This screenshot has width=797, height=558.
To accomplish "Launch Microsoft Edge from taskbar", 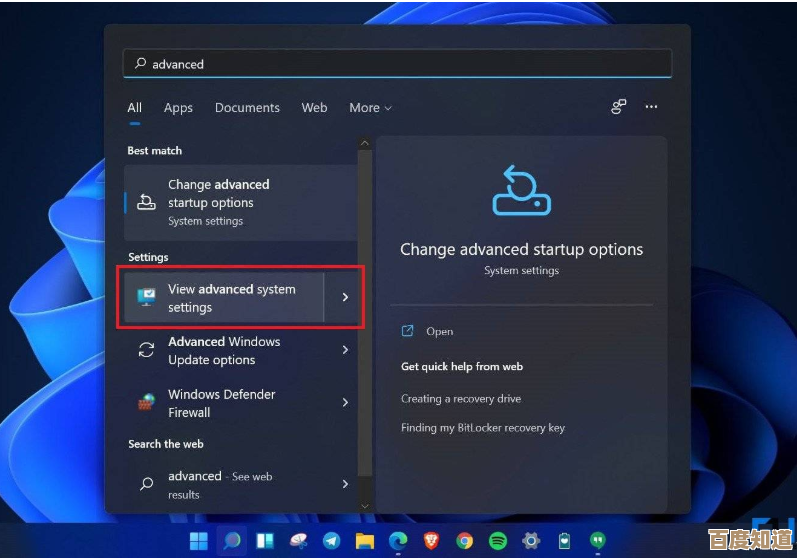I will click(x=398, y=541).
